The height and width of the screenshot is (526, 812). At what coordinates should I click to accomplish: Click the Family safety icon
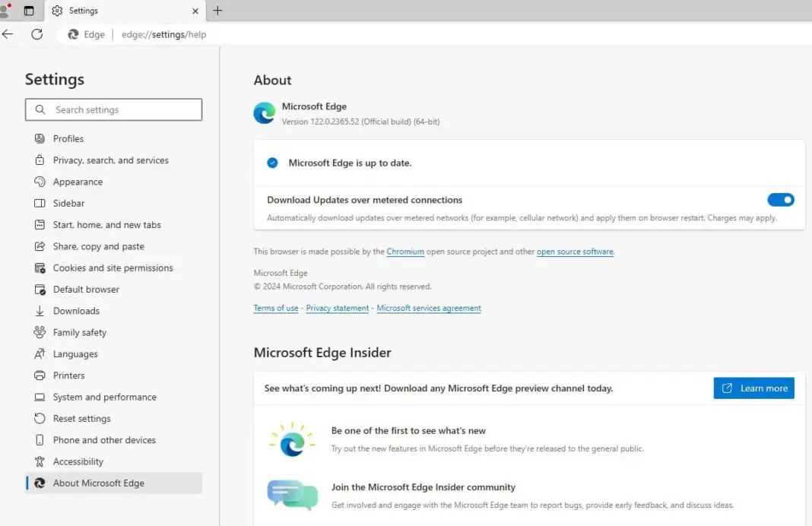pos(40,332)
